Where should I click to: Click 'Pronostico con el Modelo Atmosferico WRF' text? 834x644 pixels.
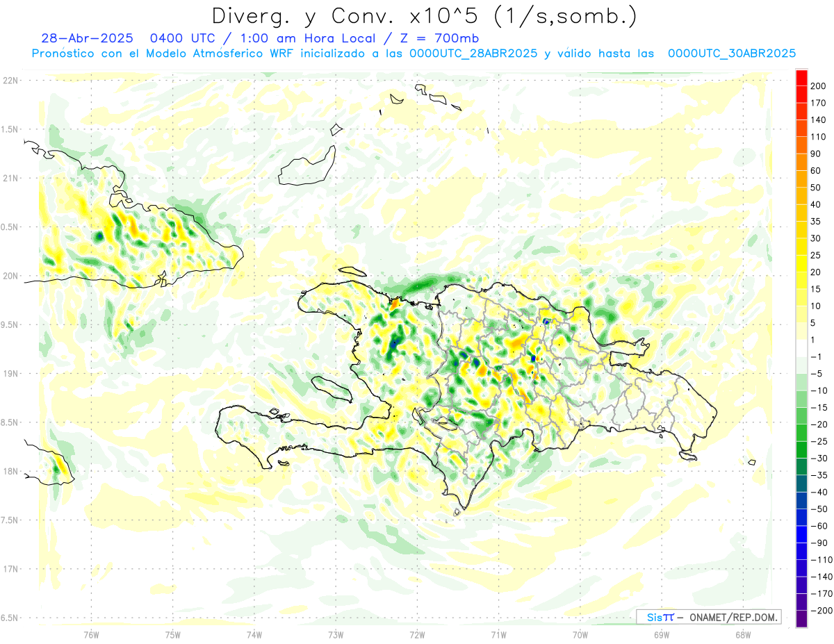(164, 53)
